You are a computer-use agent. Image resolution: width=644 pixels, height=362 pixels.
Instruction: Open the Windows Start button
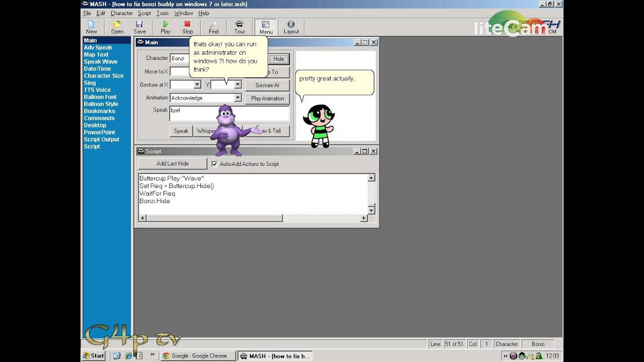(94, 356)
